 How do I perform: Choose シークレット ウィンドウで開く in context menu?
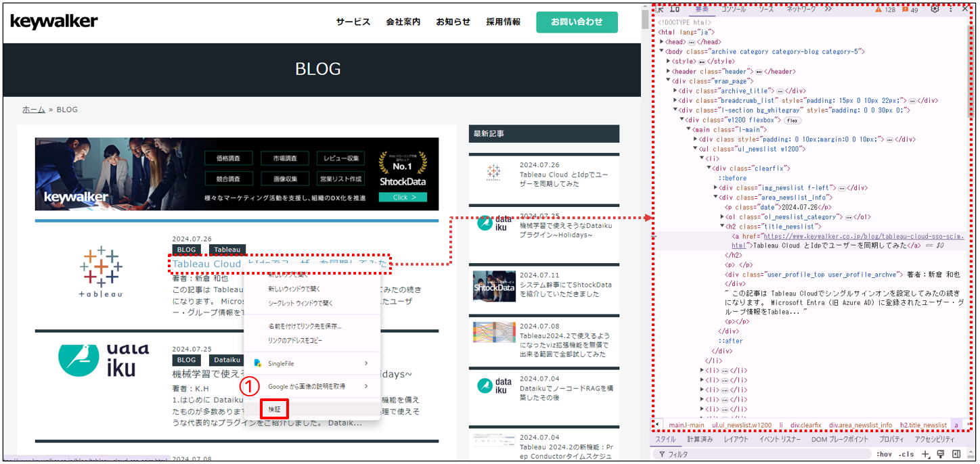tap(300, 303)
